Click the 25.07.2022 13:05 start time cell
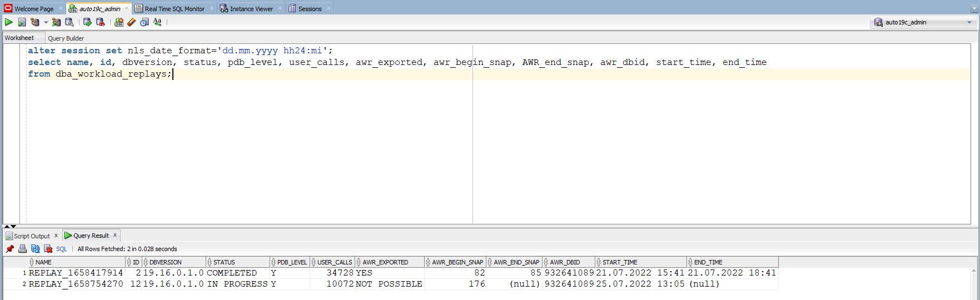The height and width of the screenshot is (300, 980). (641, 284)
